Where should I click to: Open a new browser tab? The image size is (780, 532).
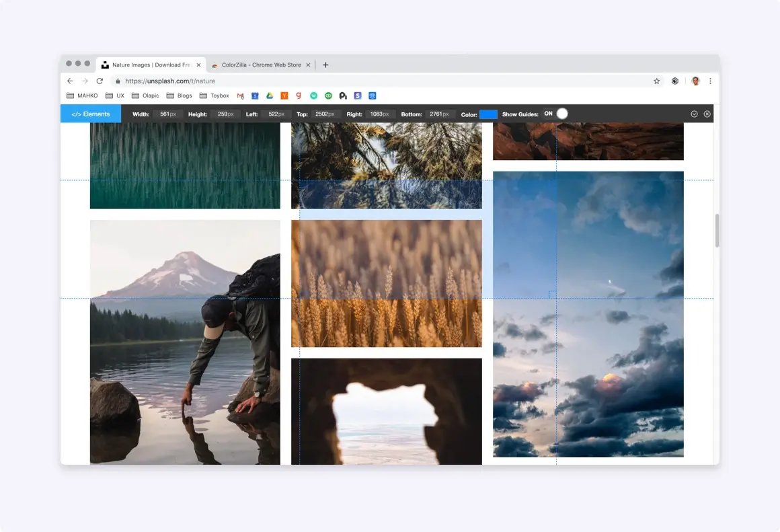pyautogui.click(x=325, y=65)
